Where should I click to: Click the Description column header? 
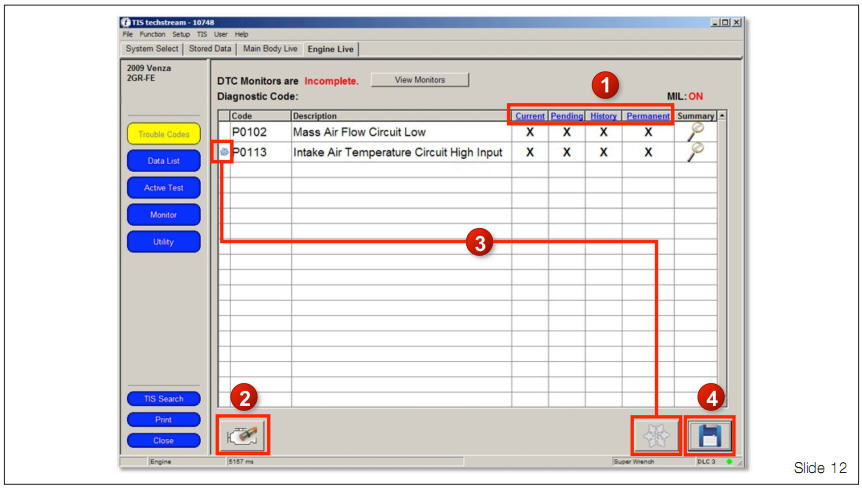(401, 116)
